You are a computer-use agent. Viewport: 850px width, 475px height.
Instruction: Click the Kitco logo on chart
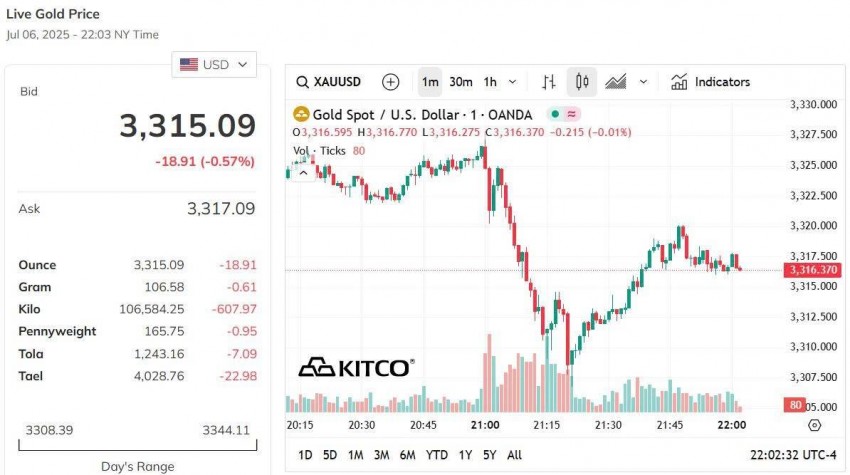[356, 367]
